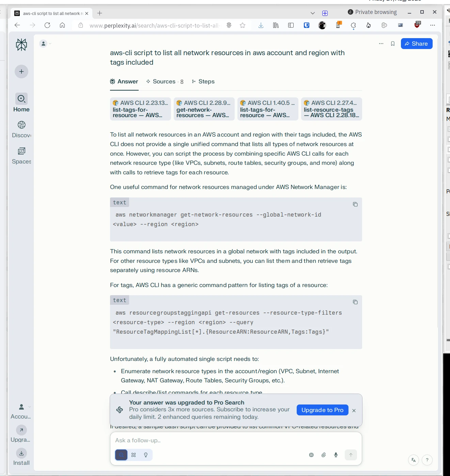Open the Spaces section
This screenshot has width=450, height=476.
21,155
